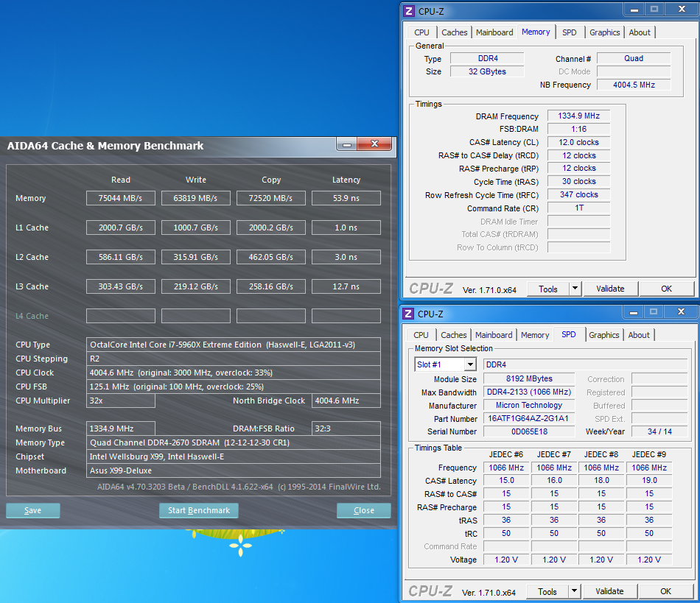Click the CPU-Z logo icon in the SPD window title bar

(x=408, y=314)
